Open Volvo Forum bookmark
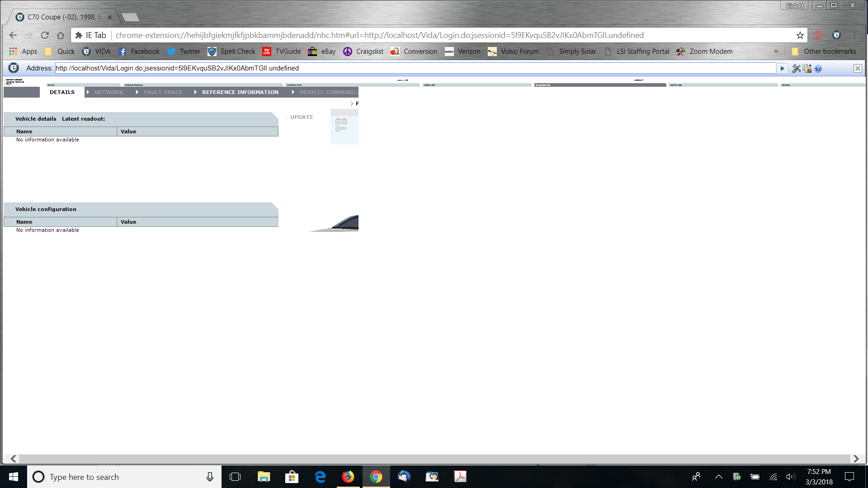This screenshot has height=488, width=868. [514, 52]
